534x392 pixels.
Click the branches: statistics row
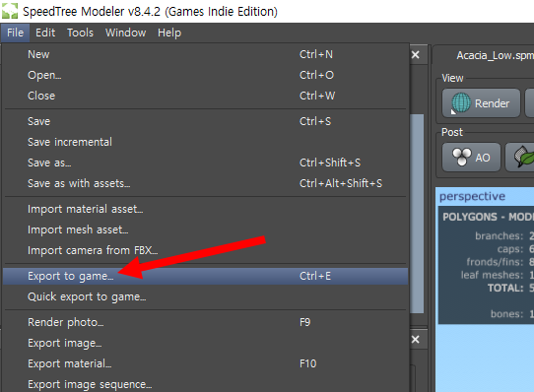point(504,236)
